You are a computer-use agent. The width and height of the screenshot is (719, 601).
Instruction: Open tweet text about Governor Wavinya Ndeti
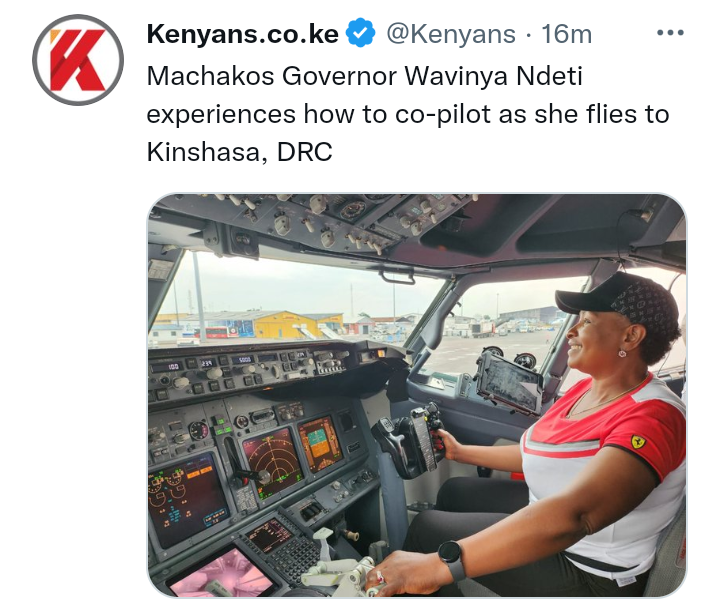408,114
